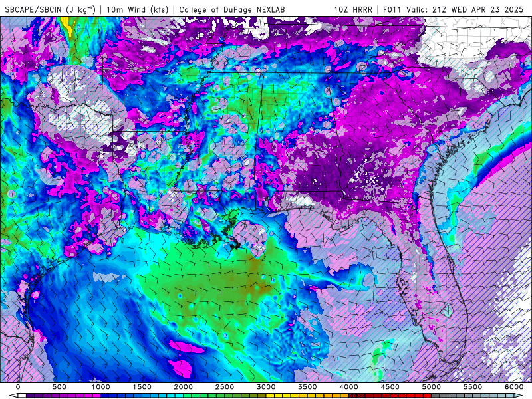Click the '6000' label on the color scale
Screen dimensions: 532x399
pos(514,387)
